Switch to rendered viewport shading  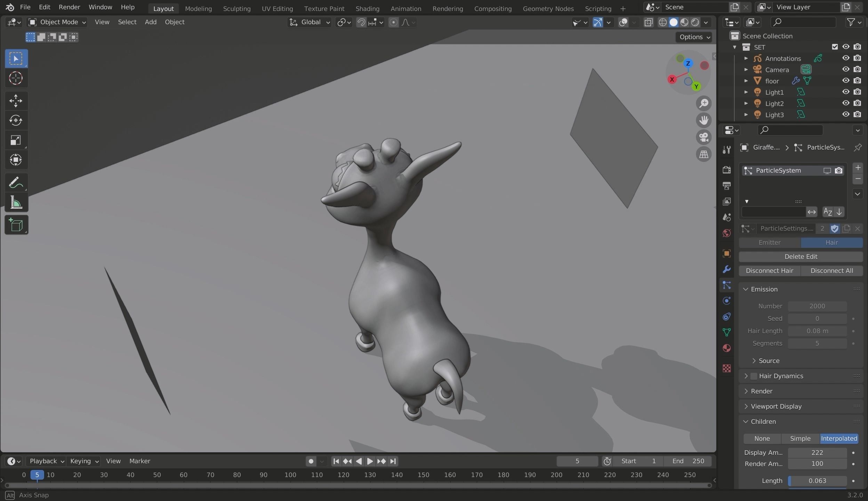[x=695, y=23]
